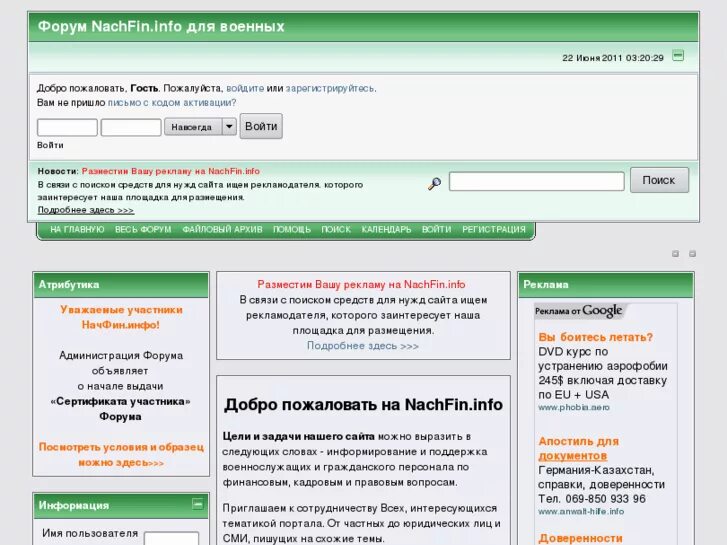Open www.anwalt-hilfe.info ad link
The width and height of the screenshot is (727, 545).
581,512
